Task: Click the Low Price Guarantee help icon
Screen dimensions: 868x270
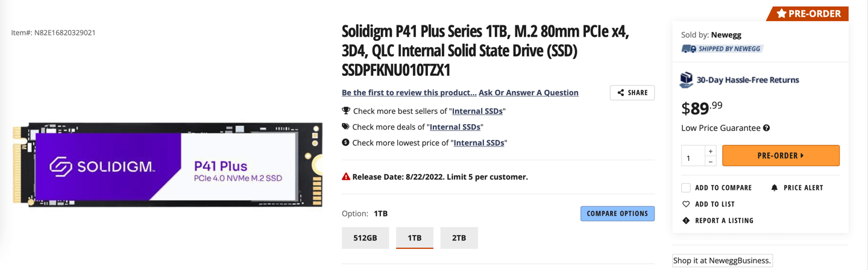Action: tap(766, 128)
